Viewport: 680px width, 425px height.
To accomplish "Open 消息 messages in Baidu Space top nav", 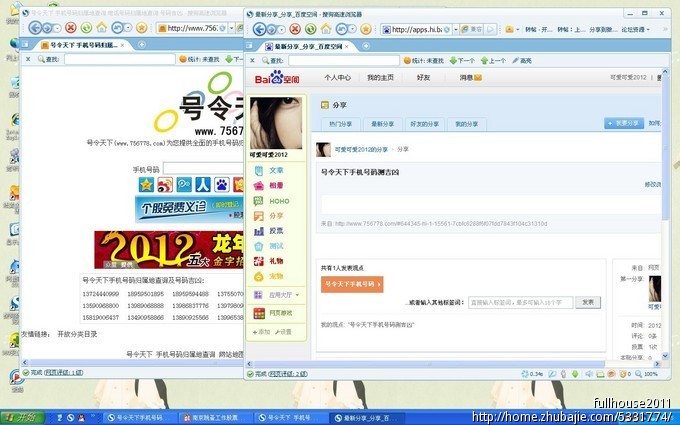I will click(471, 78).
